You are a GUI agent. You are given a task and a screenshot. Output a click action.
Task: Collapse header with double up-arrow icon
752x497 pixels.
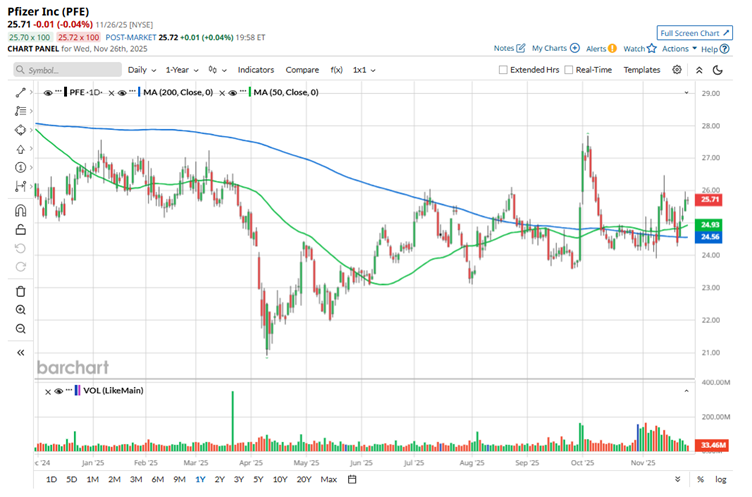click(x=699, y=70)
